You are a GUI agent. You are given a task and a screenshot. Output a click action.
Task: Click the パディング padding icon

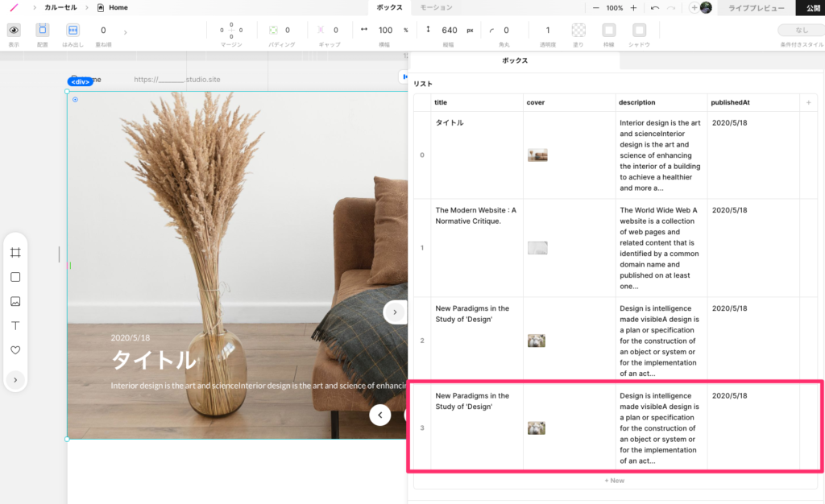[x=273, y=30]
